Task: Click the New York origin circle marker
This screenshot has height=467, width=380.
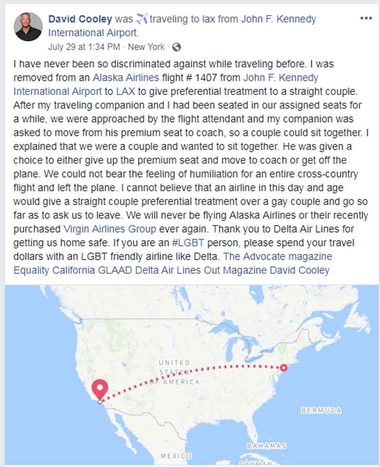Action: [283, 368]
